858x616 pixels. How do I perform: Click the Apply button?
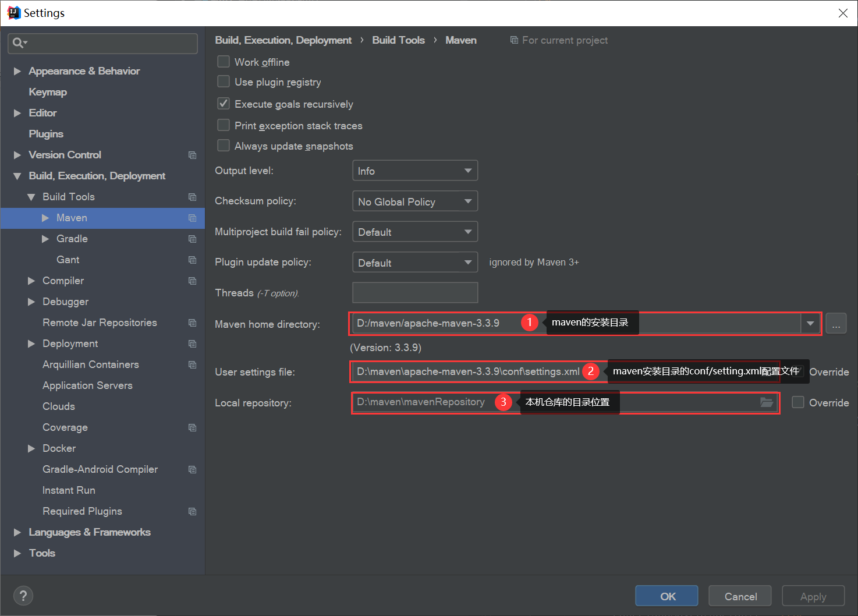tap(813, 596)
